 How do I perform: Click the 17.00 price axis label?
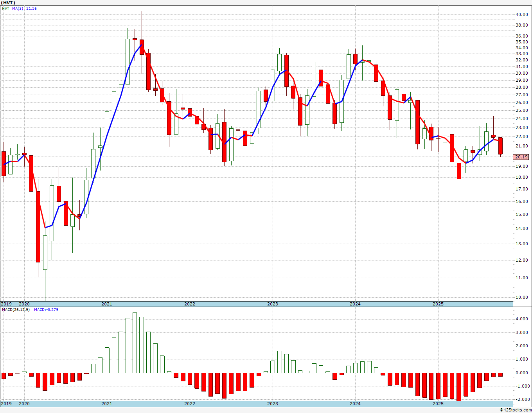click(x=521, y=189)
